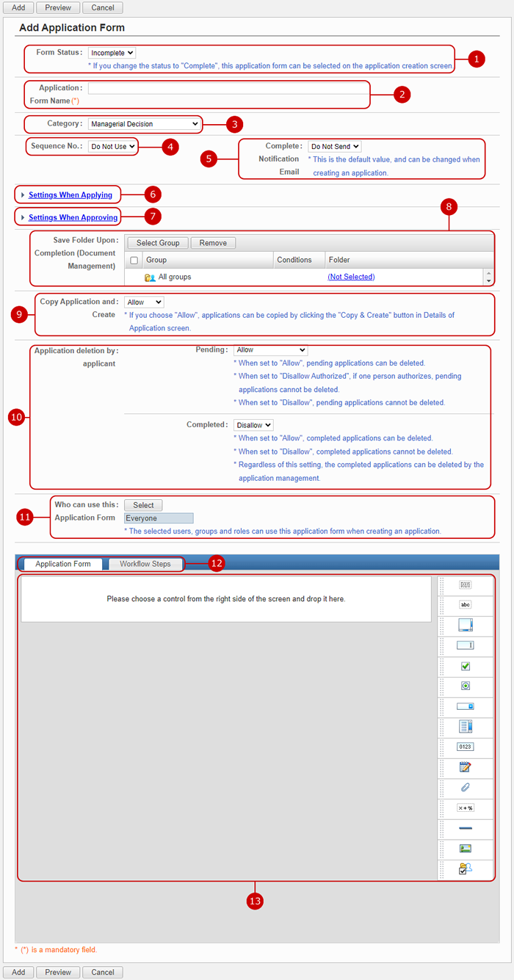Click the form drop area with placeholder message

226,599
